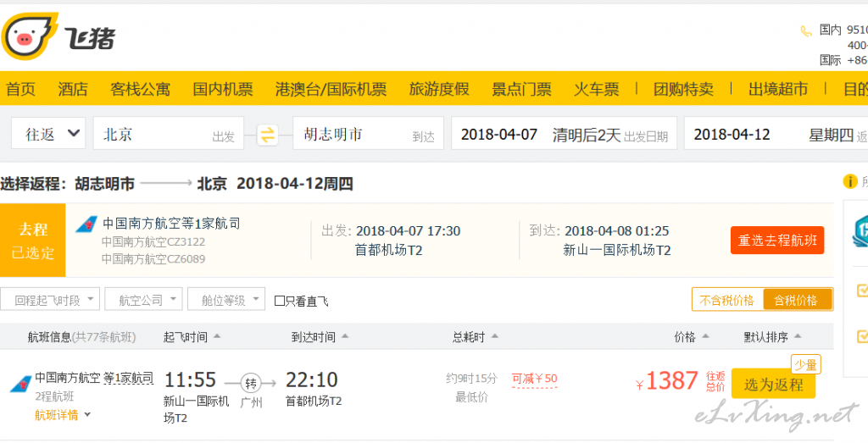Click the phone contact icon
This screenshot has width=868, height=443.
[806, 31]
